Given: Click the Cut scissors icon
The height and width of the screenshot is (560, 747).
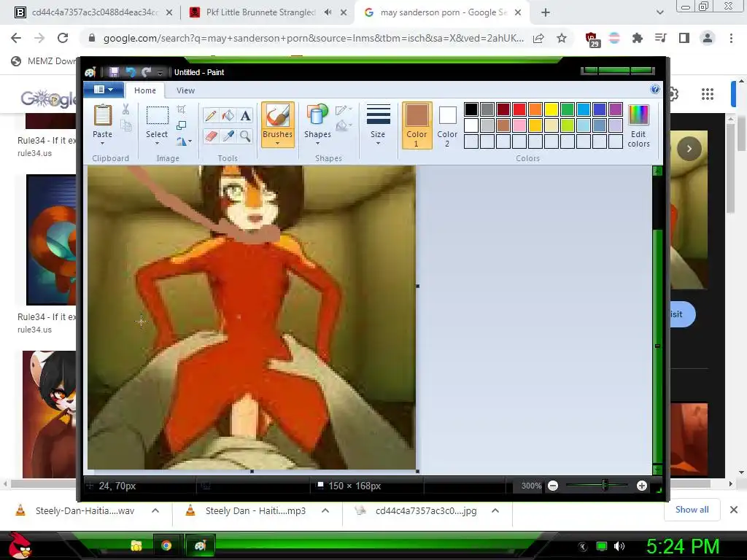Looking at the screenshot, I should click(x=125, y=109).
